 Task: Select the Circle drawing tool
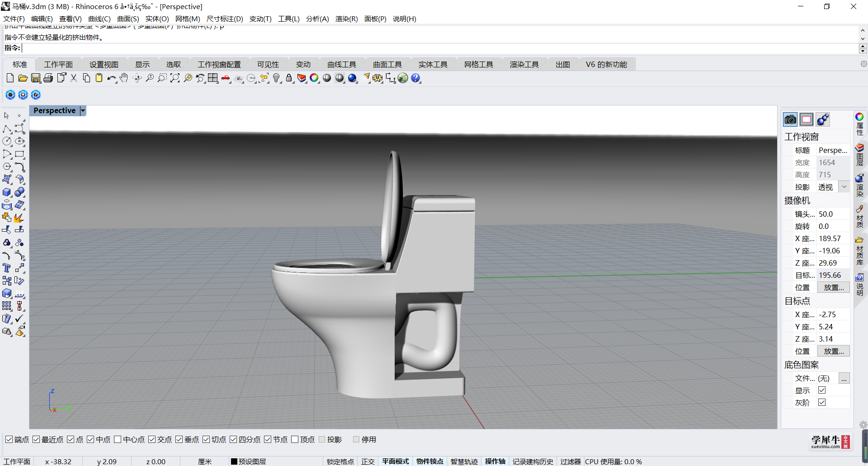[x=7, y=142]
